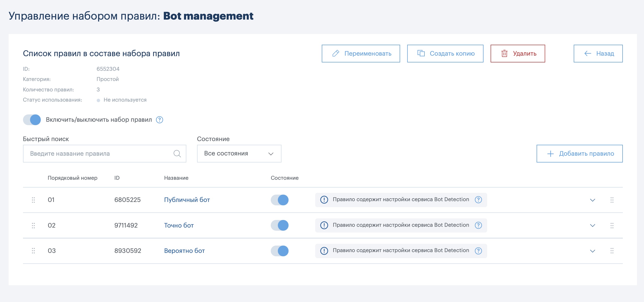The height and width of the screenshot is (302, 644).
Task: Click left drag handle of rule 03
Action: click(x=33, y=251)
